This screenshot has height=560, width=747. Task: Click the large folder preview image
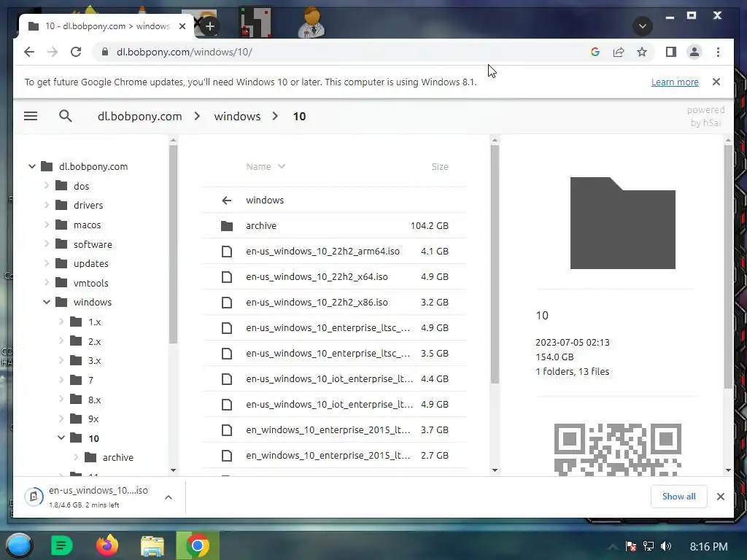(x=623, y=223)
